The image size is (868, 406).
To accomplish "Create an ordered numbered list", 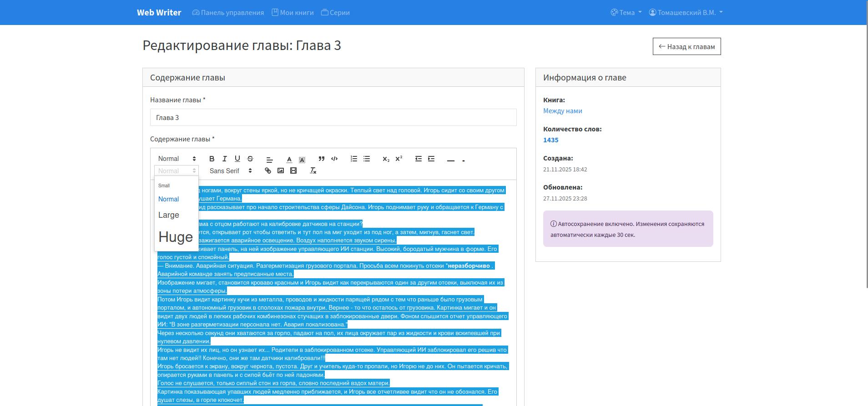I will pyautogui.click(x=354, y=159).
